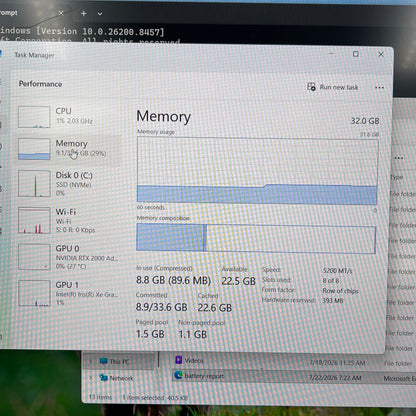Viewport: 416px width, 416px height.
Task: Select Memory in the performance sidebar
Action: (68, 148)
